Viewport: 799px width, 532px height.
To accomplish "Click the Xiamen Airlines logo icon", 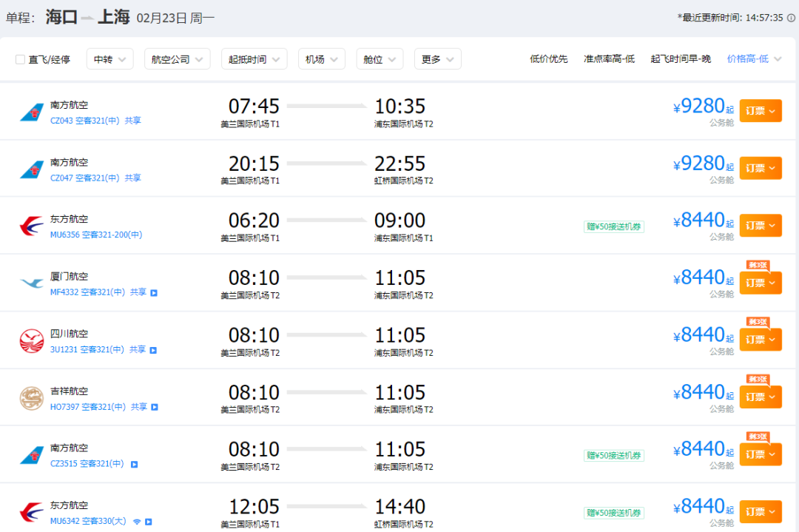I will pos(31,283).
